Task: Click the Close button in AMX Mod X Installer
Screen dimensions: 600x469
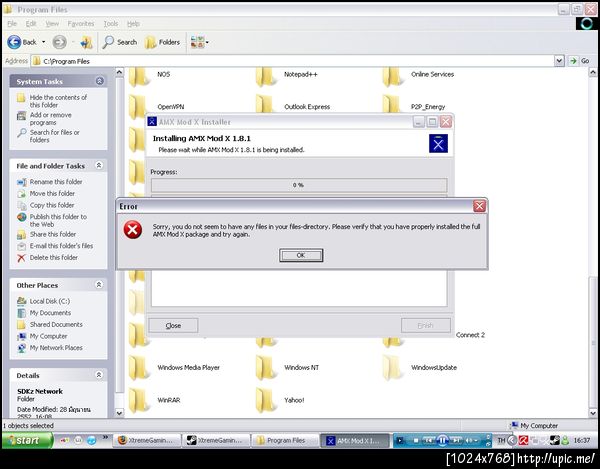Action: point(173,326)
